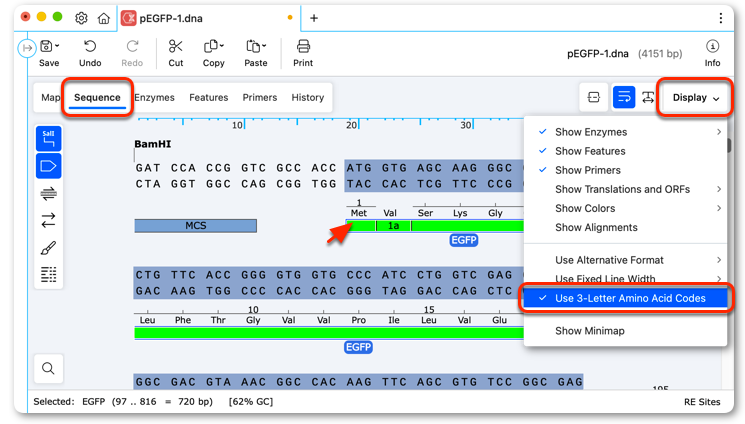Select the color brush tool icon

[x=48, y=248]
